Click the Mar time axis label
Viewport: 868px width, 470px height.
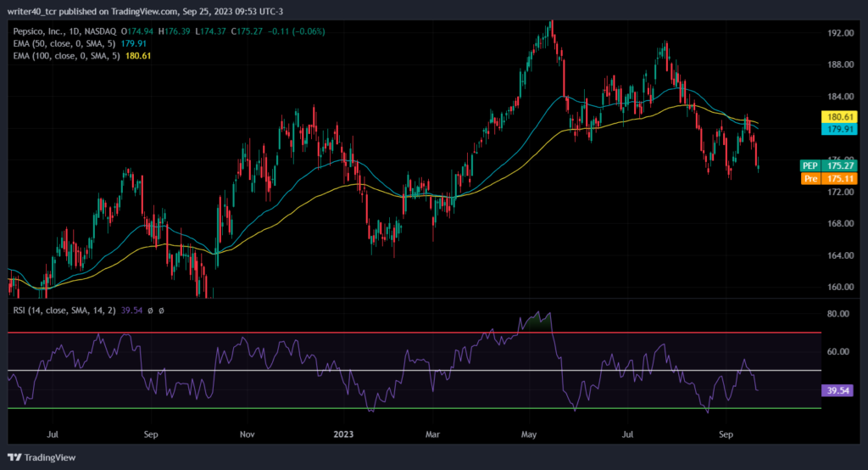432,434
